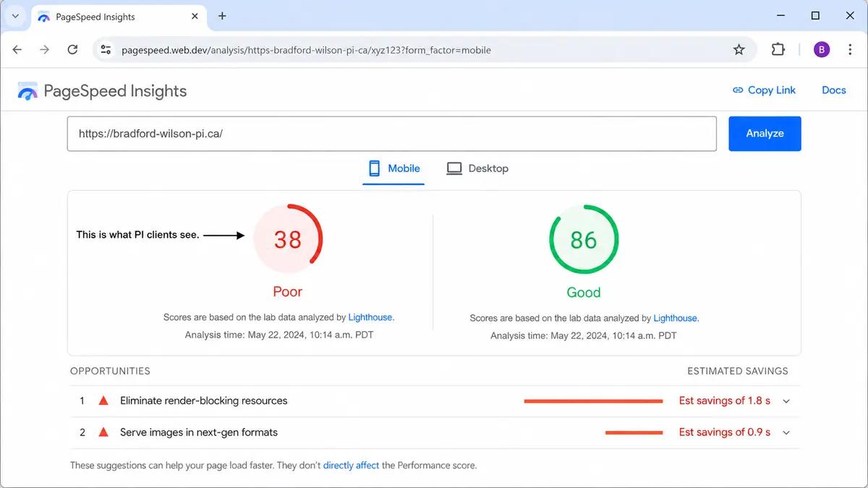This screenshot has width=868, height=488.
Task: Switch to the Desktop tab
Action: click(477, 168)
